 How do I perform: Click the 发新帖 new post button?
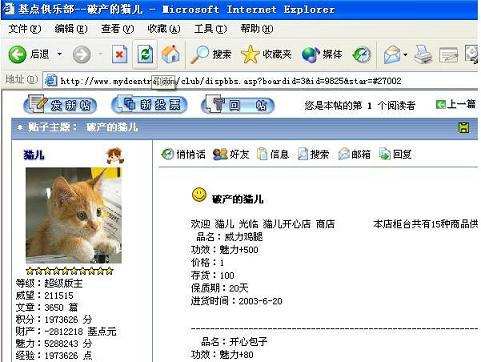(x=60, y=105)
